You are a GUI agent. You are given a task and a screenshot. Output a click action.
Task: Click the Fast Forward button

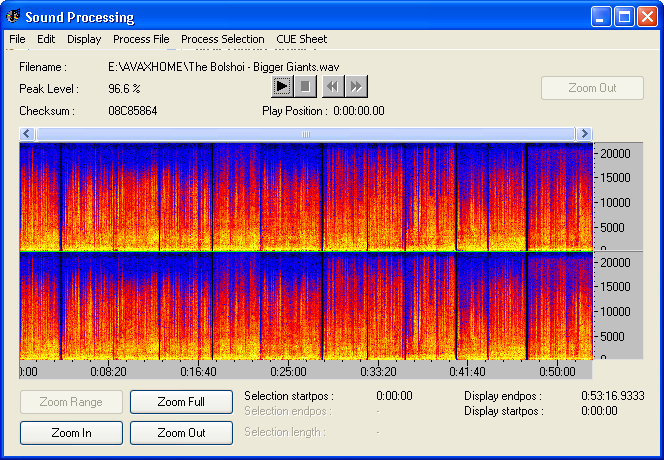pyautogui.click(x=355, y=87)
